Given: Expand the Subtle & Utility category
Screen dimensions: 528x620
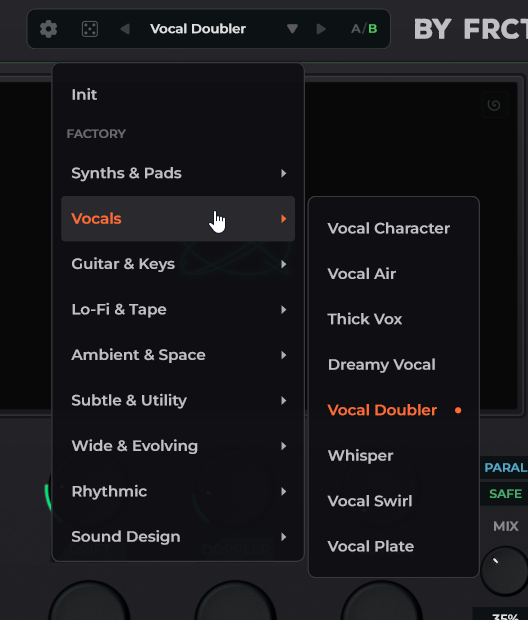Looking at the screenshot, I should [x=178, y=401].
